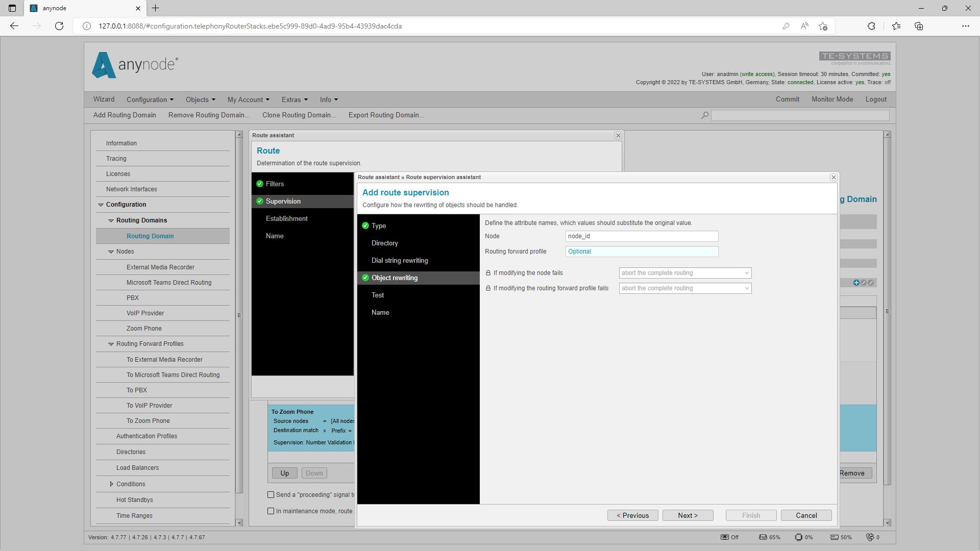Click the CPU usage 0% icon
Screen dimensions: 980x551
click(798, 537)
